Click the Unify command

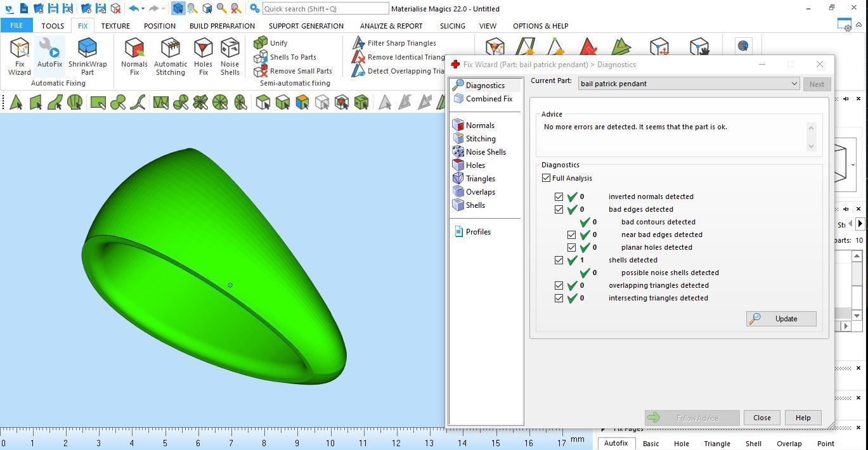(x=271, y=43)
